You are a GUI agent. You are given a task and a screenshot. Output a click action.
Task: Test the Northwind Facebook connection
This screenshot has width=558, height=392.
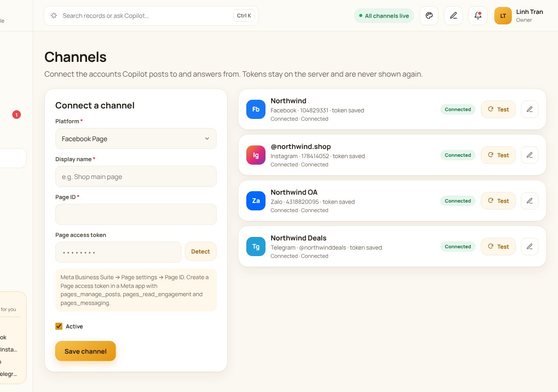click(498, 109)
